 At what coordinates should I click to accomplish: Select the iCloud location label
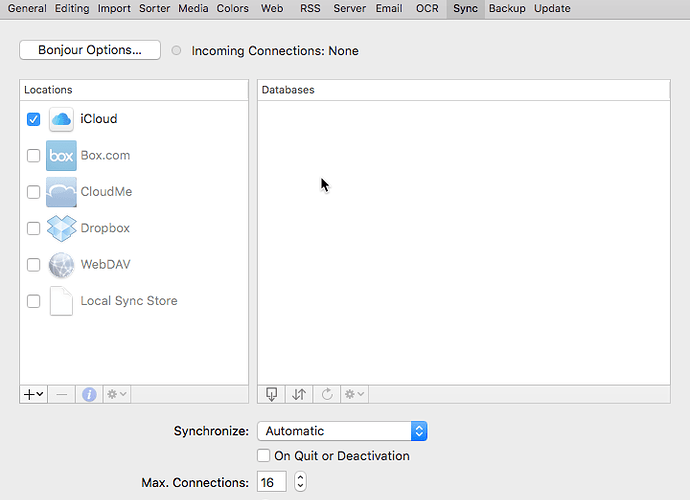tap(99, 119)
